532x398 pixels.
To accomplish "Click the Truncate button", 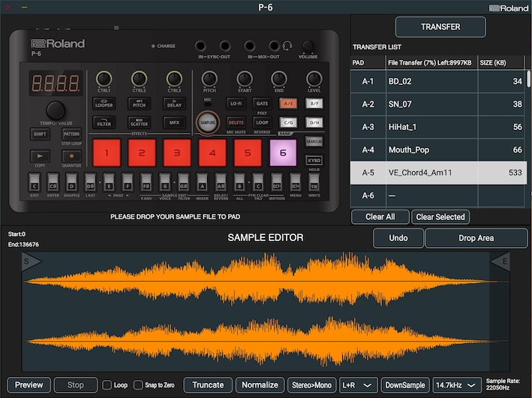I will coord(208,385).
